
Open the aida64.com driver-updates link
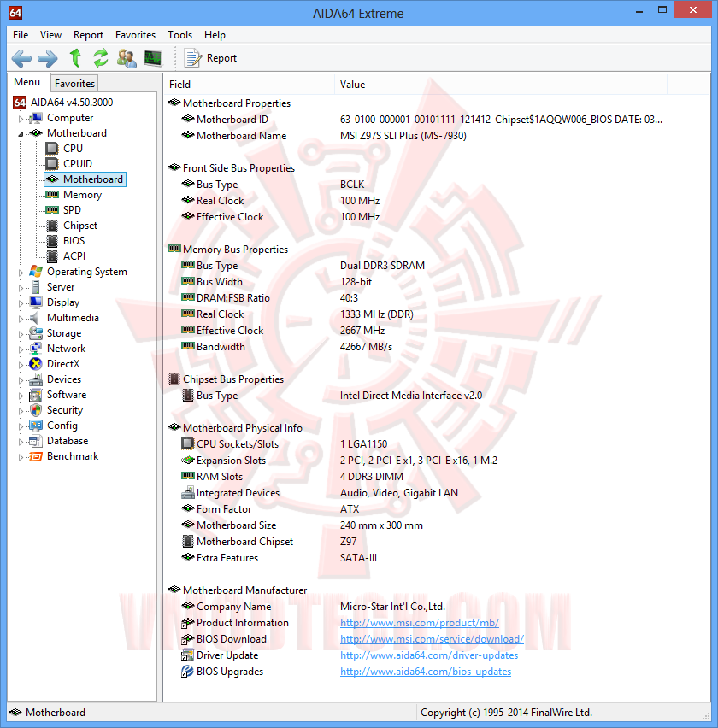pyautogui.click(x=429, y=655)
